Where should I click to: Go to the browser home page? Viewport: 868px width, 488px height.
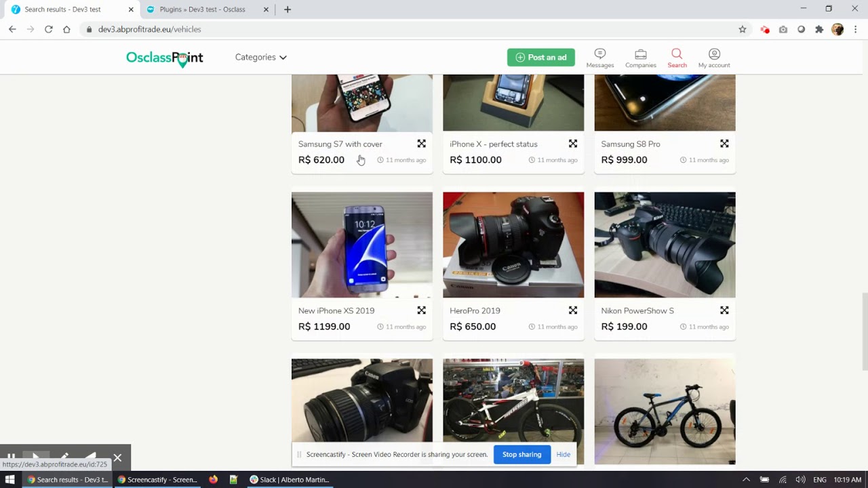(66, 29)
